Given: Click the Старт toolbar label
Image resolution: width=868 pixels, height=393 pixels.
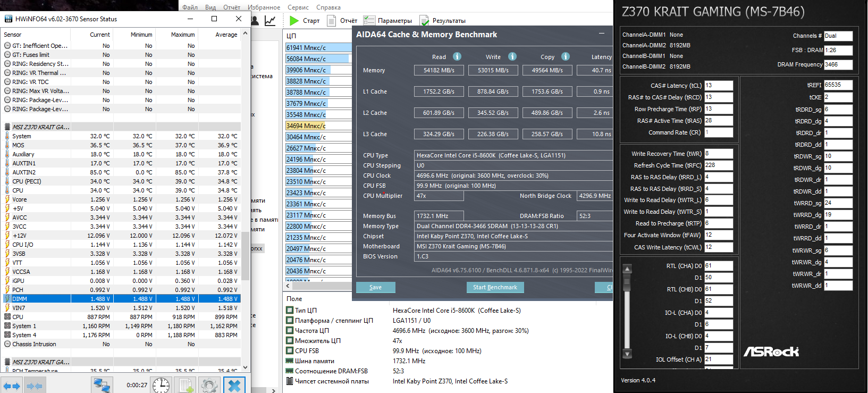Looking at the screenshot, I should coord(311,21).
